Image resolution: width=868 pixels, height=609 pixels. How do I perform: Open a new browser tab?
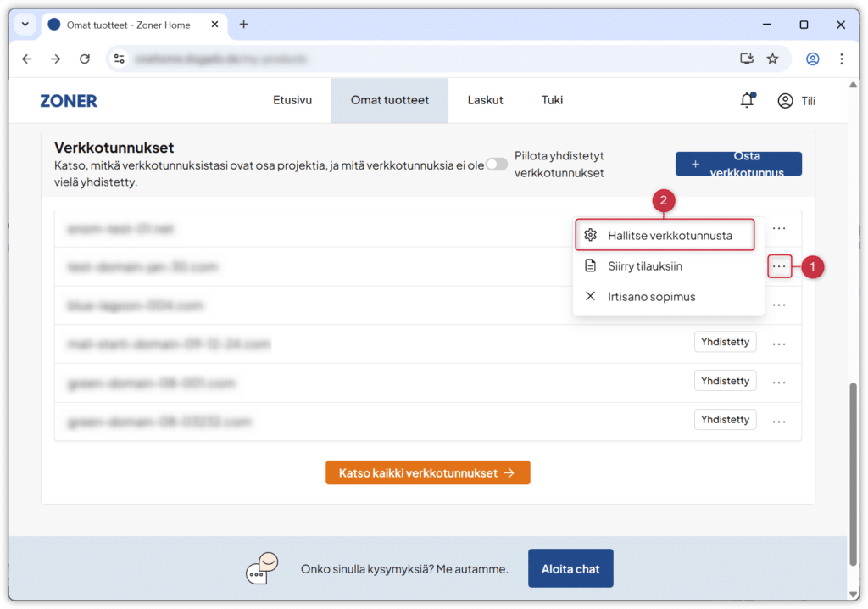point(244,25)
